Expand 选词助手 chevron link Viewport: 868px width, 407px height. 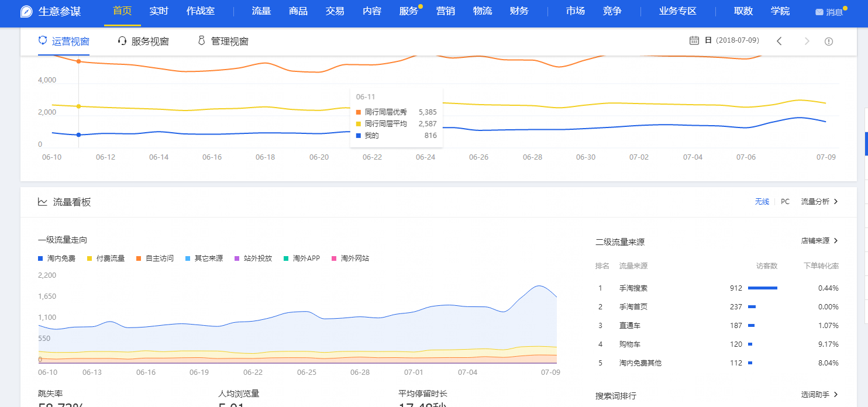pyautogui.click(x=819, y=395)
